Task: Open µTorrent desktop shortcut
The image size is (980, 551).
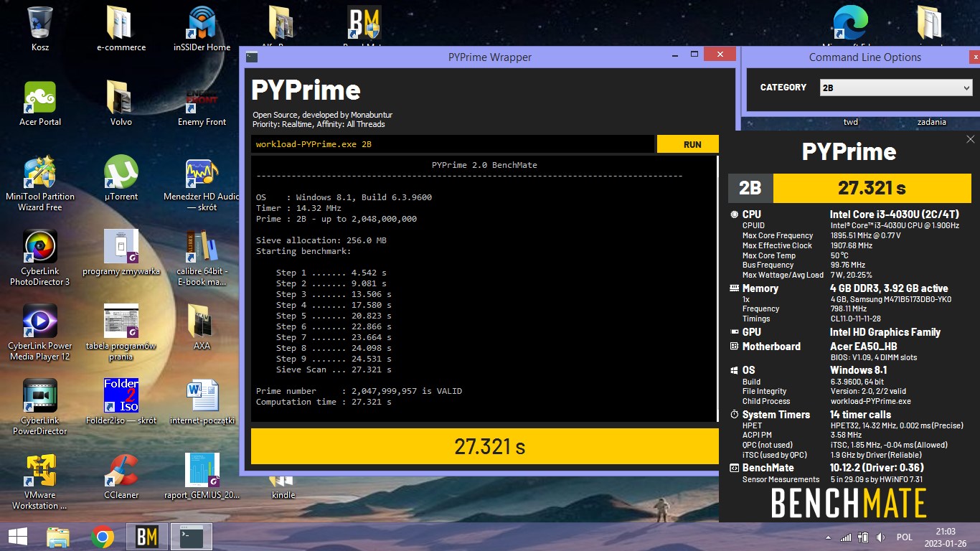Action: tap(121, 178)
